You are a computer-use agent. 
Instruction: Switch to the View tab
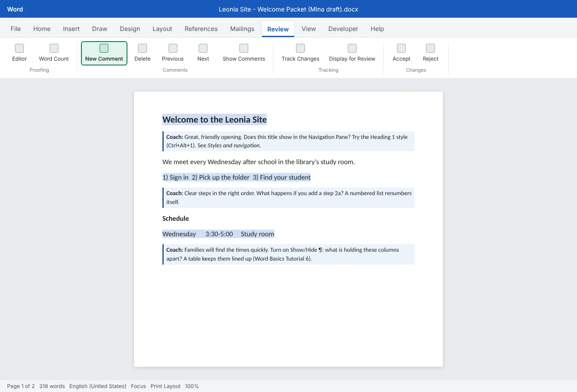[309, 29]
